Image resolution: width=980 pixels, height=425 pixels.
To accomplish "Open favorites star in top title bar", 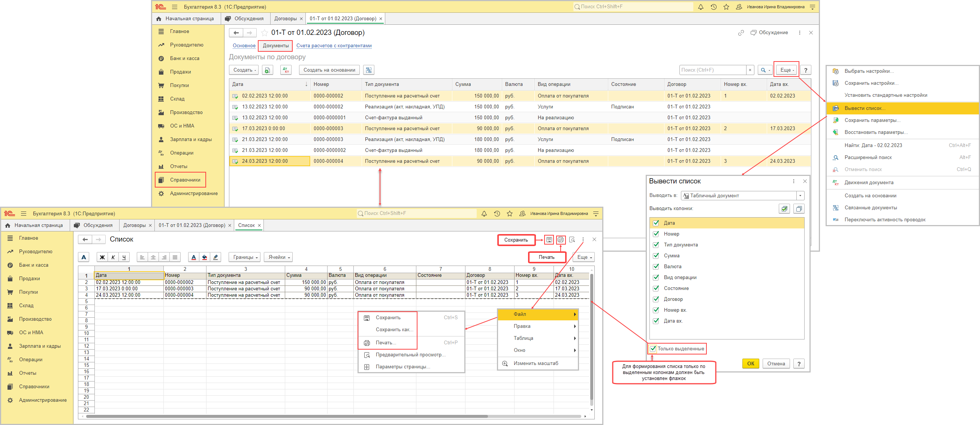I will pos(726,7).
